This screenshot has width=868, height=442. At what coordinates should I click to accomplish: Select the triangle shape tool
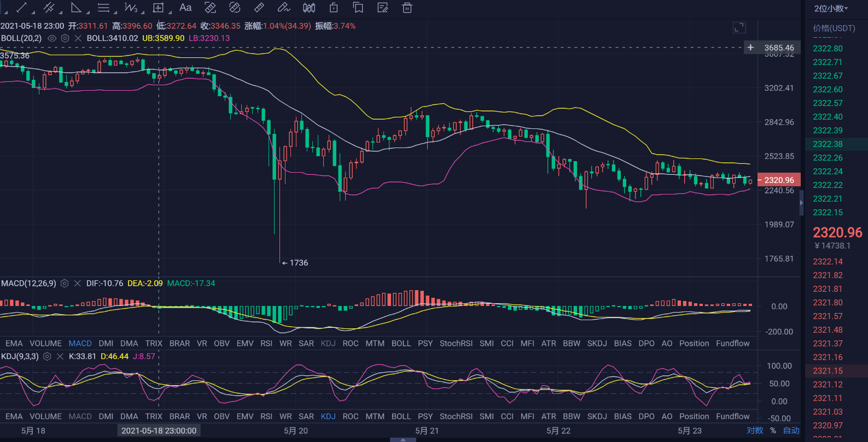pos(76,8)
